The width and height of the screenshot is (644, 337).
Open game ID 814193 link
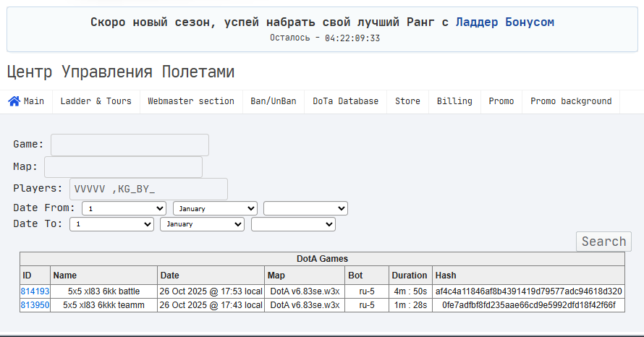click(x=35, y=291)
